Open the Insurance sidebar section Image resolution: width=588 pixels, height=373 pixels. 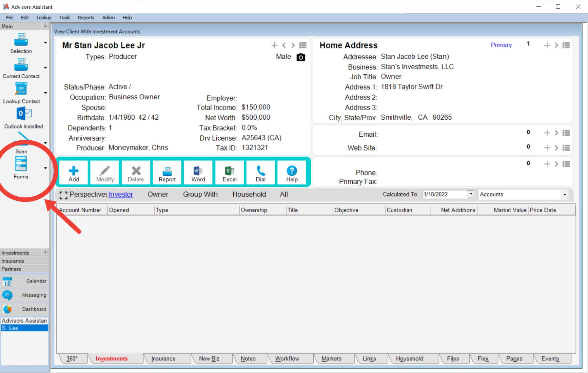pyautogui.click(x=24, y=261)
